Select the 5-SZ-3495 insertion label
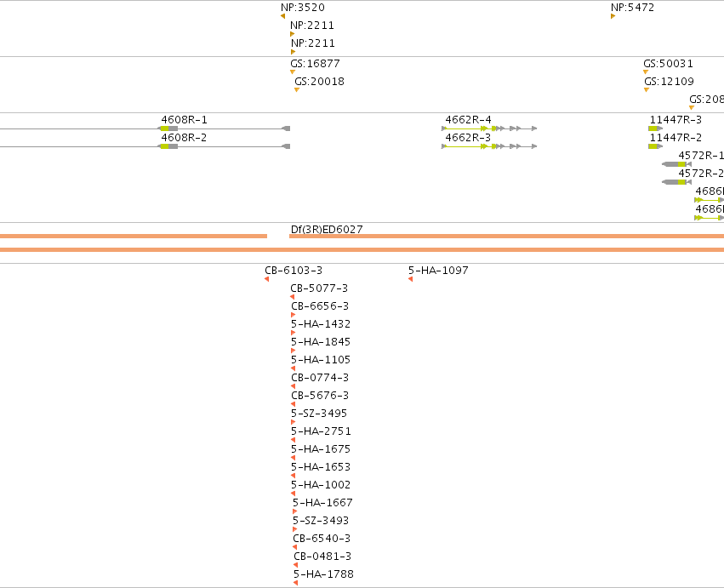This screenshot has width=724, height=588. [318, 413]
